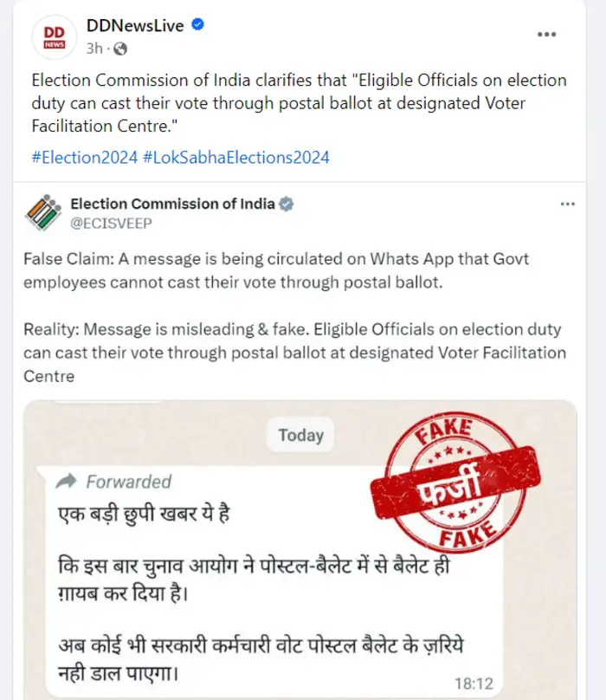606x700 pixels.
Task: Open the DDNewsLive page name link
Action: [135, 26]
